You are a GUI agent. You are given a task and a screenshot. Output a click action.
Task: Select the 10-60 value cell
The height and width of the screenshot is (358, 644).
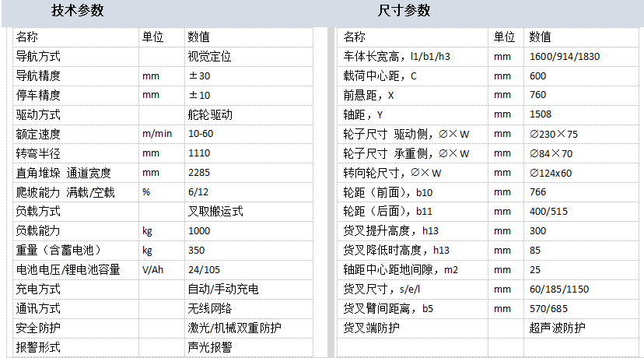[248, 134]
